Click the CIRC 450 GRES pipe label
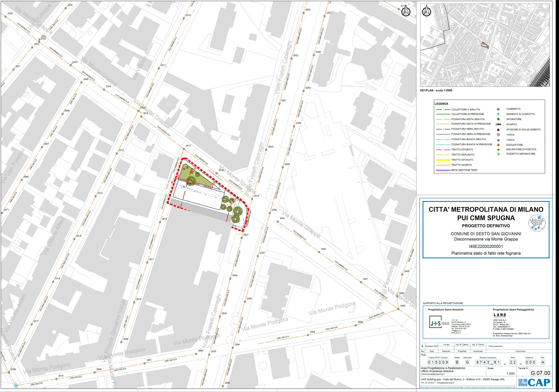The image size is (559, 392). pos(411,256)
